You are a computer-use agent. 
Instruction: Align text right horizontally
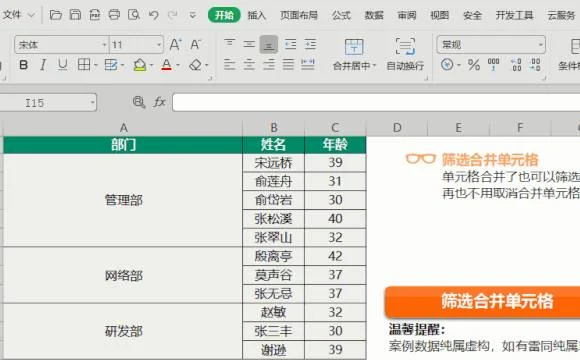tap(269, 65)
